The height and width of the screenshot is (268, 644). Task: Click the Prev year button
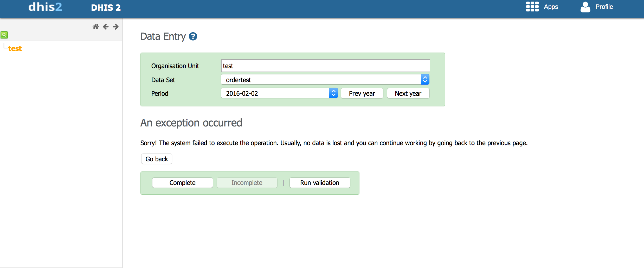coord(362,93)
